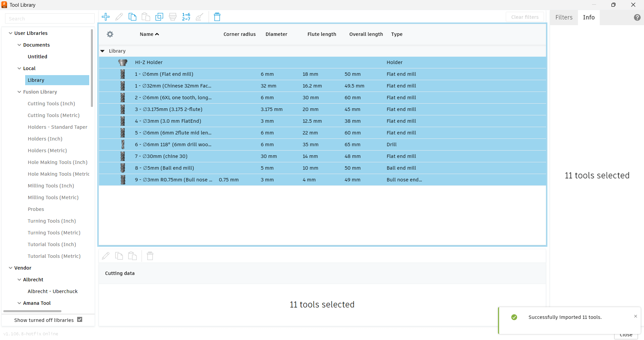Sort by Flute length column header
Image resolution: width=644 pixels, height=340 pixels.
click(322, 34)
